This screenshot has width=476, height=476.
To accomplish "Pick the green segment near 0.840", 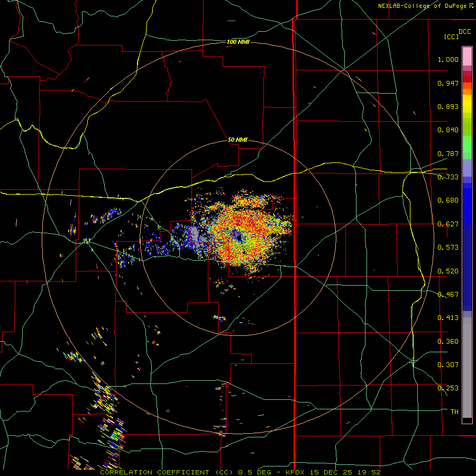I will pos(467,127).
